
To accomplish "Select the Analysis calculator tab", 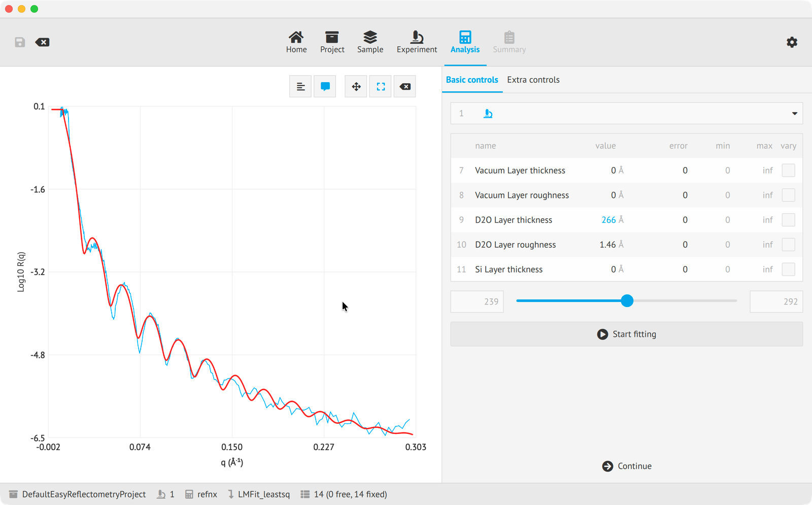I will 465,42.
